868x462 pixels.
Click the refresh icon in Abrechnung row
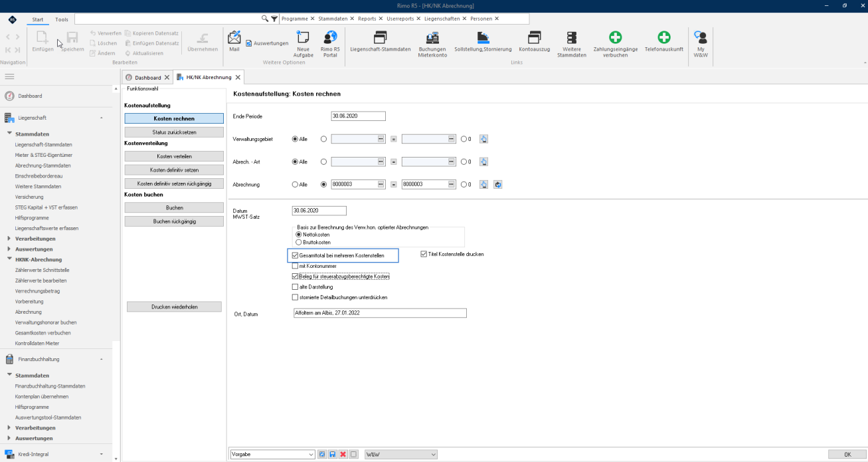pyautogui.click(x=497, y=184)
